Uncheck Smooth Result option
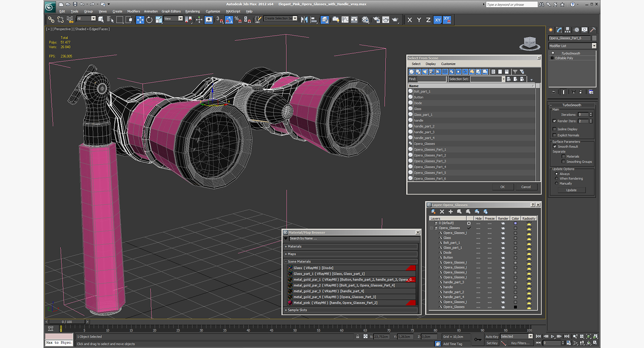Viewport: 644px width, 348px height. [554, 147]
